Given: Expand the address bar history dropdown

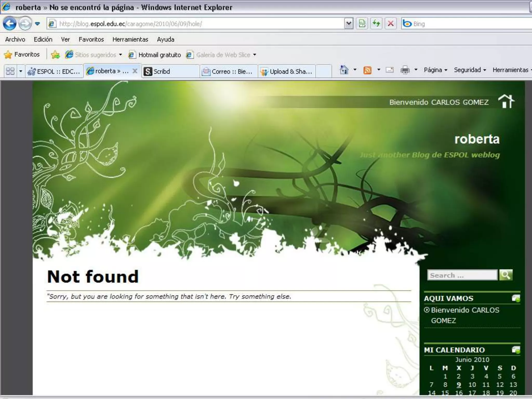Looking at the screenshot, I should [348, 24].
